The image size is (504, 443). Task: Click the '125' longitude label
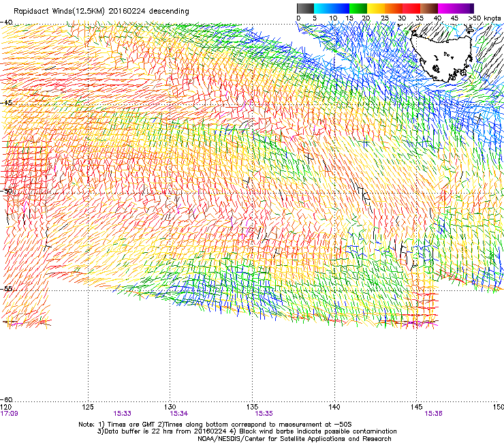(x=88, y=407)
